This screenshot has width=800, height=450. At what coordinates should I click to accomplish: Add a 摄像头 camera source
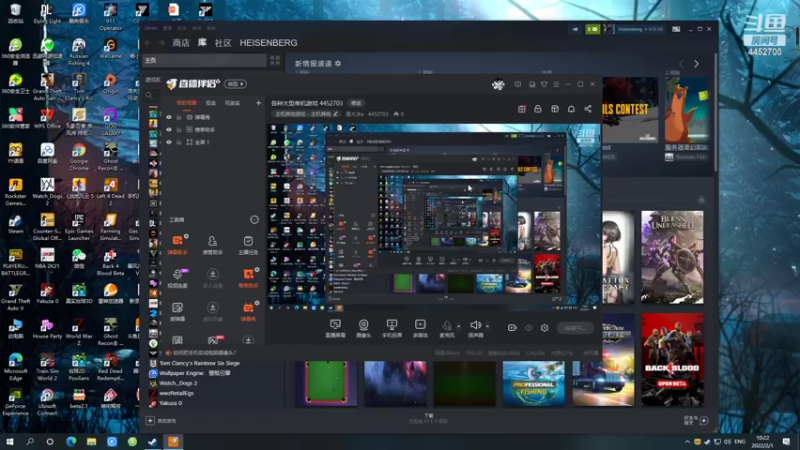point(363,328)
